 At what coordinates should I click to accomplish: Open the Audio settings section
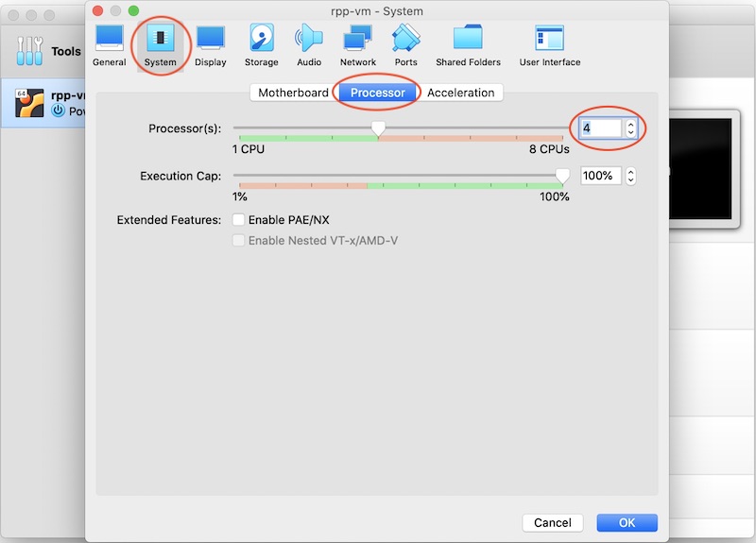click(x=309, y=45)
